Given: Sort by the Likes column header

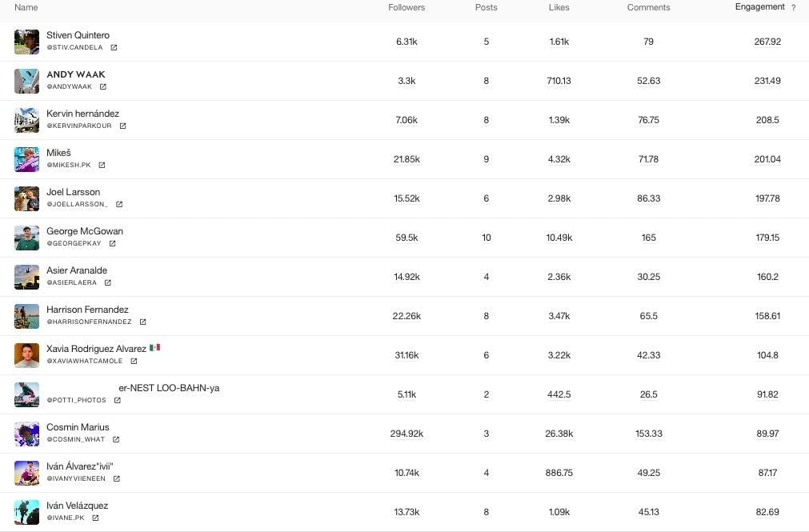Looking at the screenshot, I should [x=559, y=8].
